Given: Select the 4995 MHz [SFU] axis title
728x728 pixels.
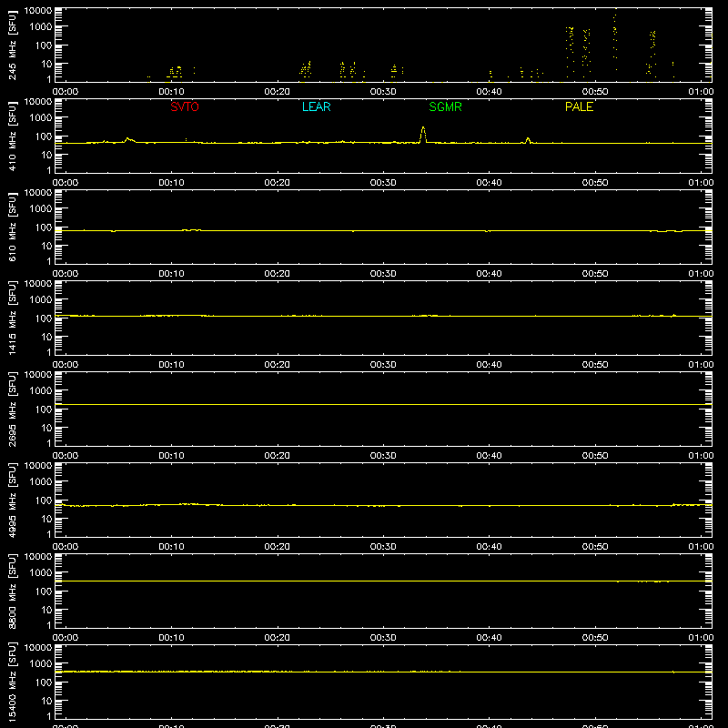Looking at the screenshot, I should [x=12, y=500].
